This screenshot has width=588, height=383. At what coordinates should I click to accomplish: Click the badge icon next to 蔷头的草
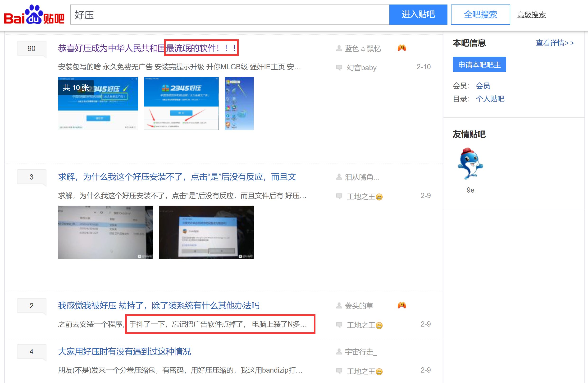(x=402, y=305)
